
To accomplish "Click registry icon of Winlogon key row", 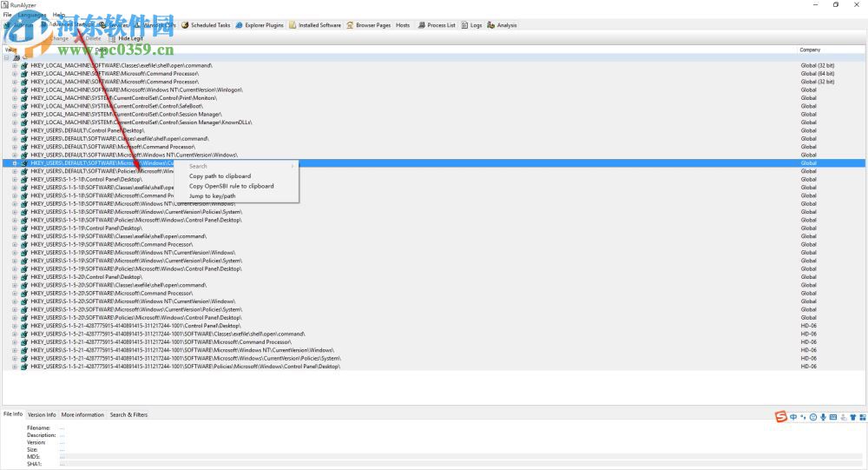I will (24, 89).
